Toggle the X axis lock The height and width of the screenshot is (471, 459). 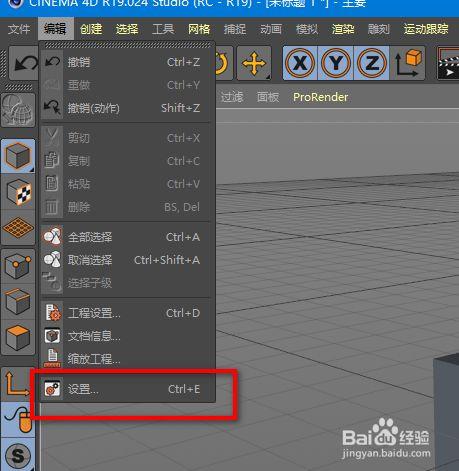[x=300, y=63]
